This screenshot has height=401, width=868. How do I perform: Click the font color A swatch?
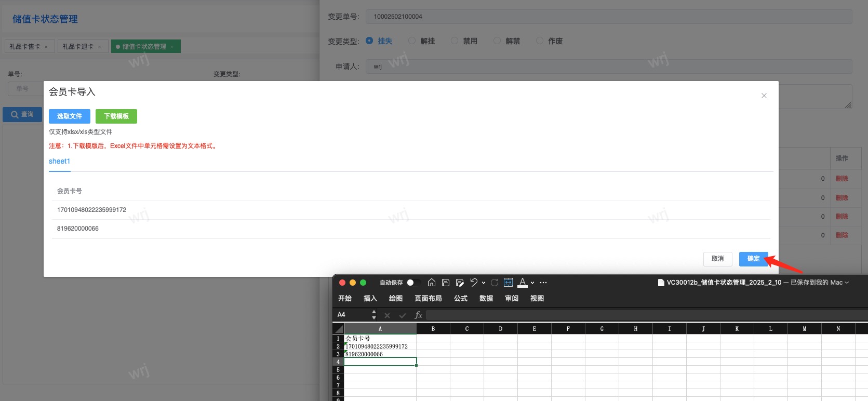(523, 283)
